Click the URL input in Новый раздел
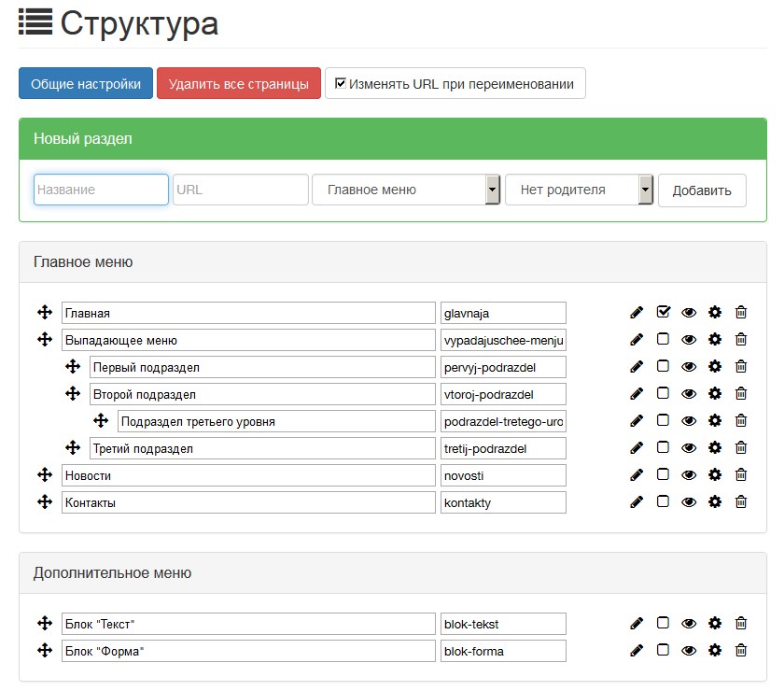This screenshot has width=784, height=691. [x=241, y=190]
